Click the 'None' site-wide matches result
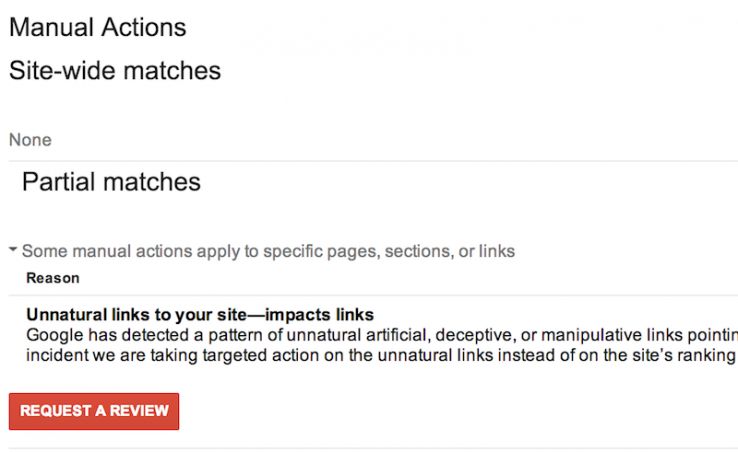Screen dimensions: 738x452 pyautogui.click(x=30, y=140)
